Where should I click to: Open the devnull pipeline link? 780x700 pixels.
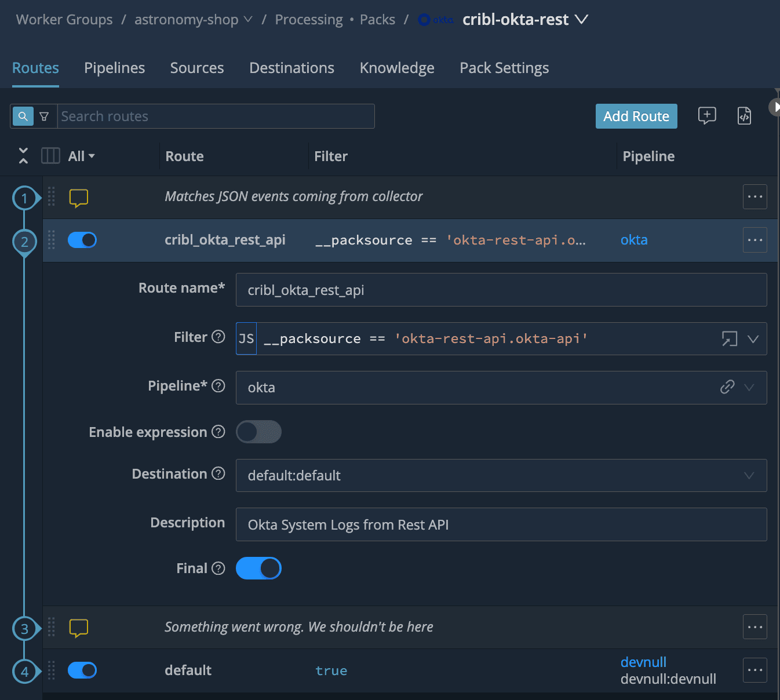pyautogui.click(x=643, y=662)
